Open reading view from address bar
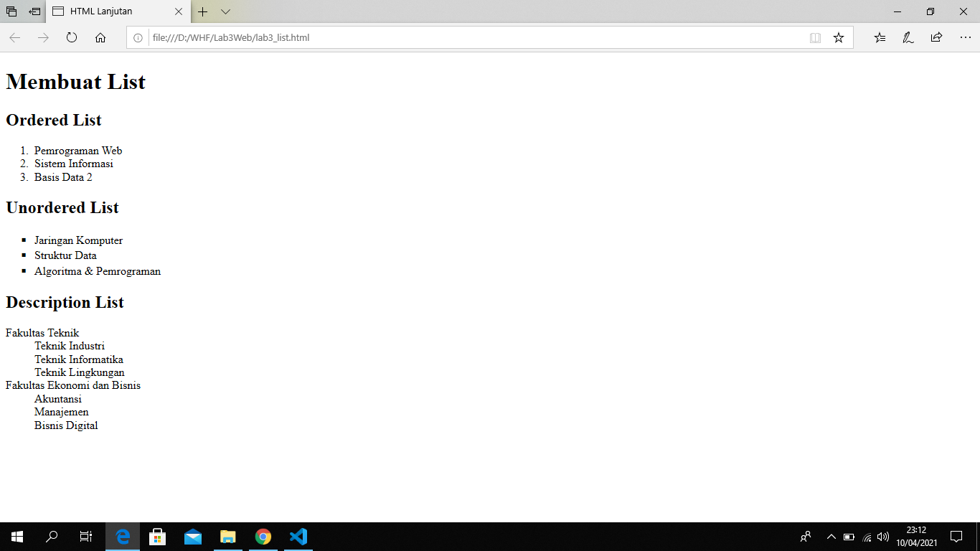This screenshot has width=980, height=551. point(815,38)
